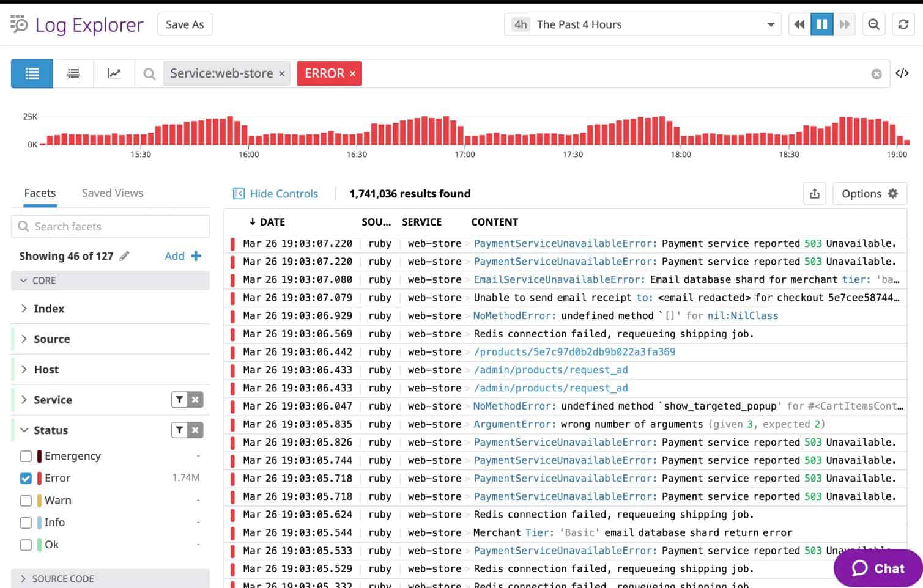
Task: Sort by the DATE column arrow
Action: point(252,222)
